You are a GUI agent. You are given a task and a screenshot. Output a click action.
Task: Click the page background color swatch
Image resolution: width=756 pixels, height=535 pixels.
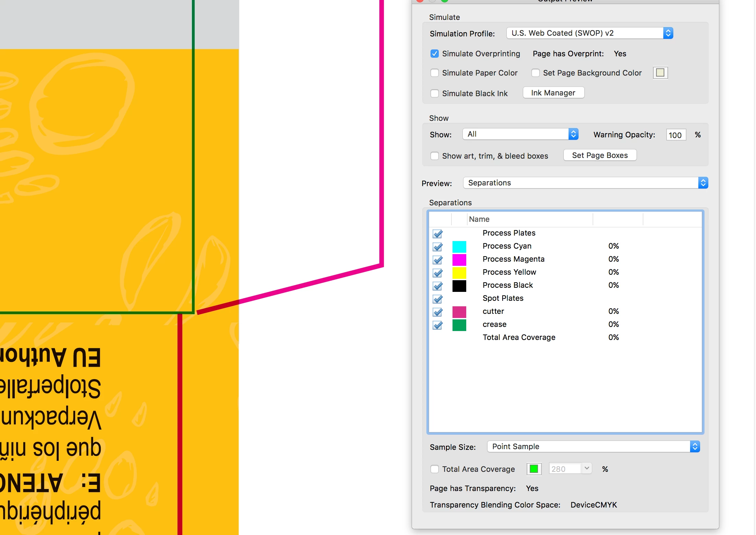coord(660,73)
